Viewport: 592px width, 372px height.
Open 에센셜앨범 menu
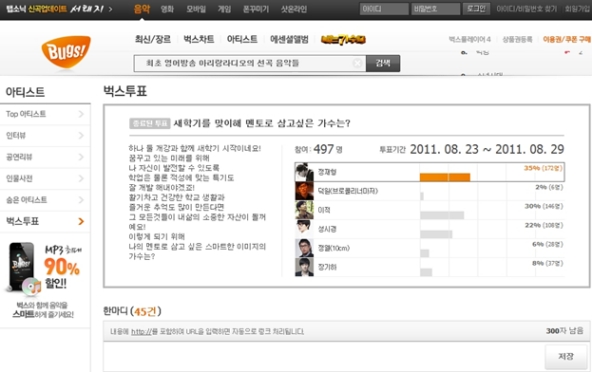coord(289,39)
